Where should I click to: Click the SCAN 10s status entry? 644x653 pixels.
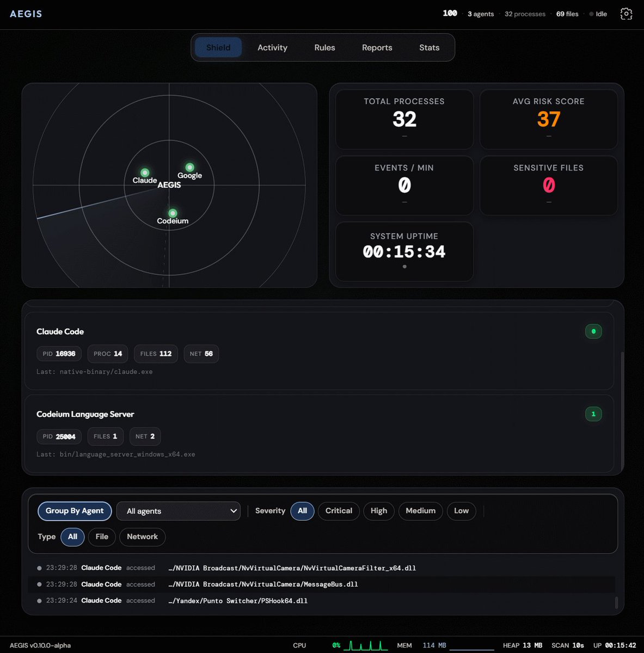click(568, 645)
